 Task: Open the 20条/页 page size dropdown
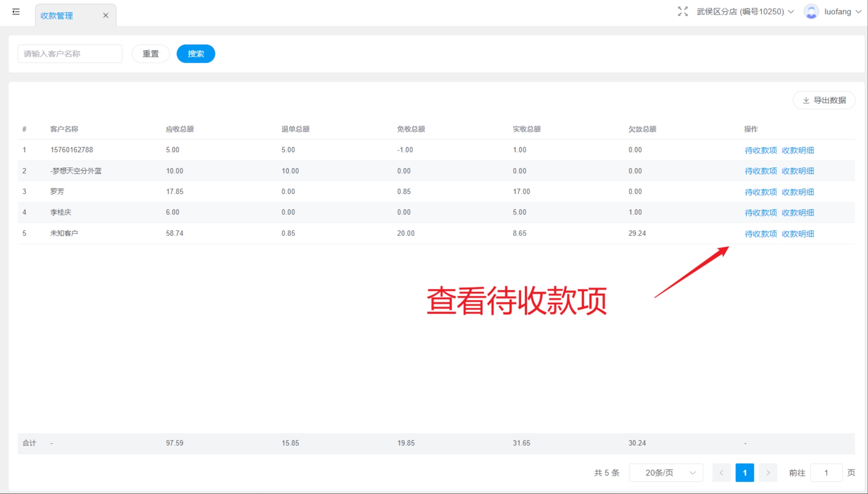(665, 473)
